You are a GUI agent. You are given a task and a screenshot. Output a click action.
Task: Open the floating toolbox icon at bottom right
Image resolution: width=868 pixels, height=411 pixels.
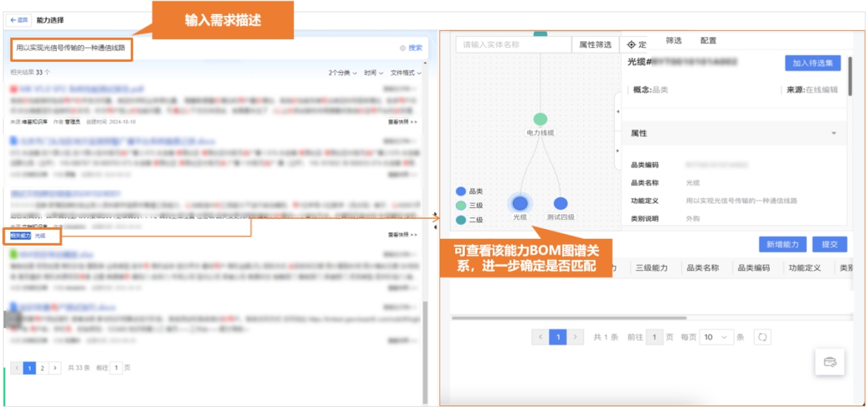830,362
